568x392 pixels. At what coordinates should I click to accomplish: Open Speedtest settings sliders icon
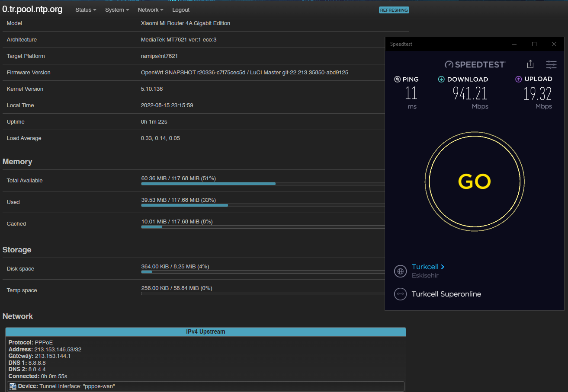pos(551,65)
